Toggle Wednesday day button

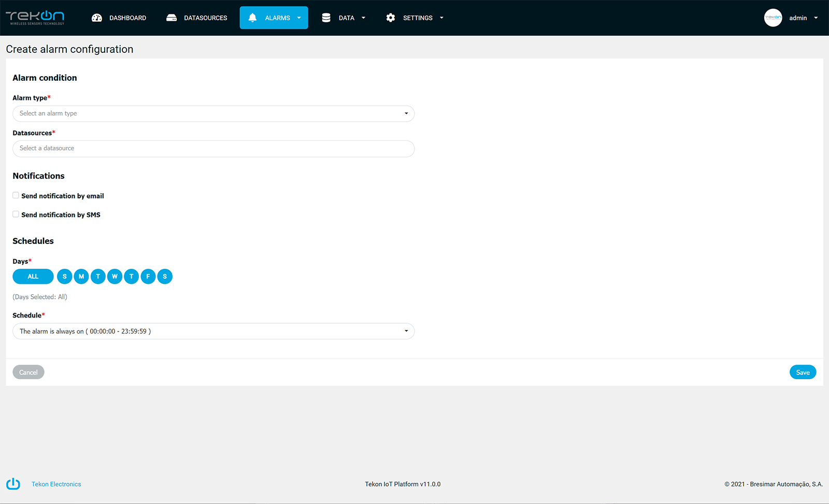coord(115,277)
